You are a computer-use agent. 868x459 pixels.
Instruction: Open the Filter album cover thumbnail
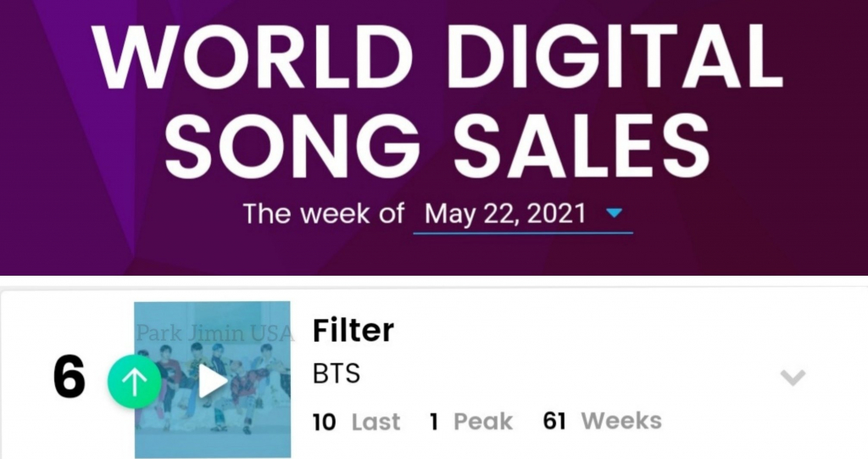click(213, 380)
